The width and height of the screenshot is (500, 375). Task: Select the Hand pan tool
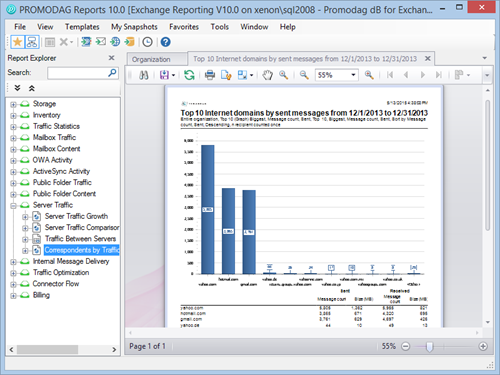pyautogui.click(x=267, y=75)
